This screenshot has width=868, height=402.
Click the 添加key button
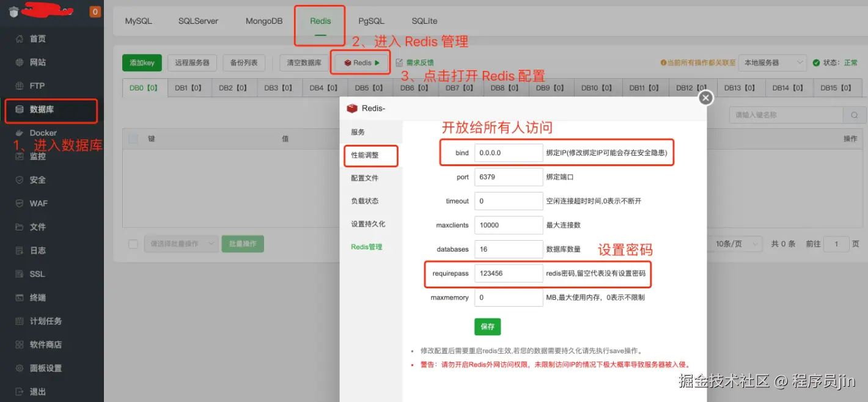click(x=142, y=62)
